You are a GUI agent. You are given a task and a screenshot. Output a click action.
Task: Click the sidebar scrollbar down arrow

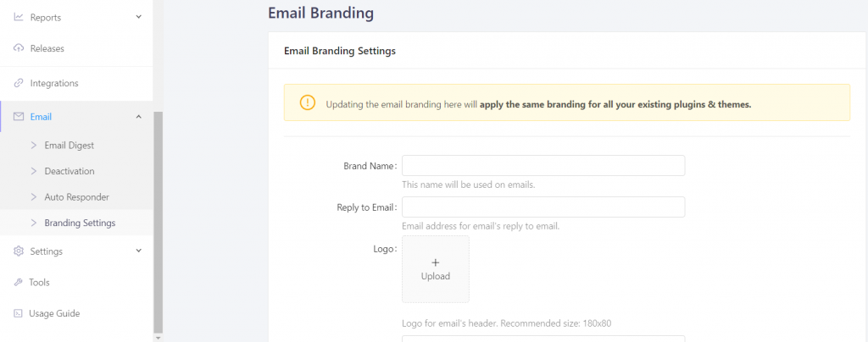click(158, 337)
